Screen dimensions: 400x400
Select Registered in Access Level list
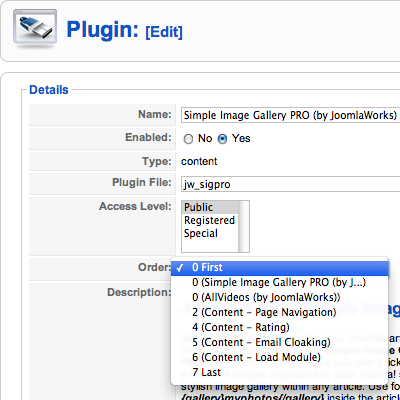pyautogui.click(x=210, y=220)
